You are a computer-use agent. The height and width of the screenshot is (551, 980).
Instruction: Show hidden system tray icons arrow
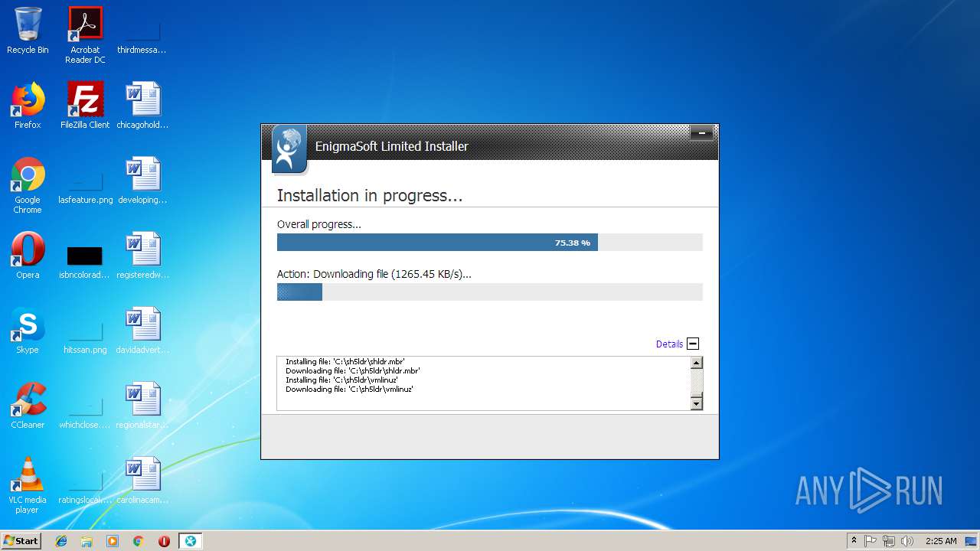click(854, 541)
